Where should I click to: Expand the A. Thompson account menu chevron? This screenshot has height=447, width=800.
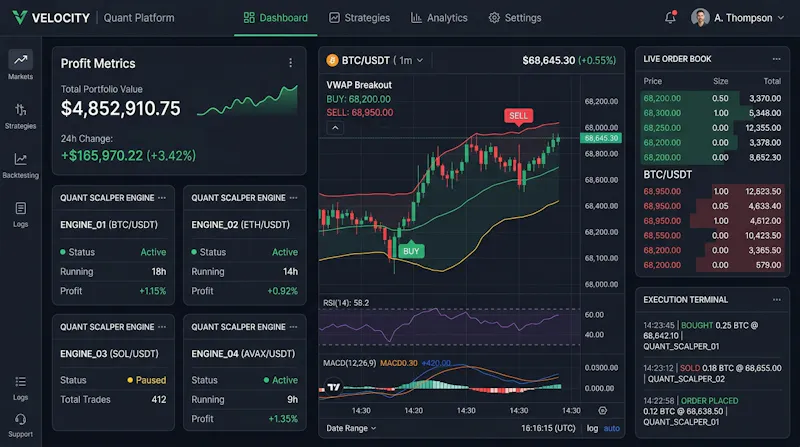tap(781, 18)
